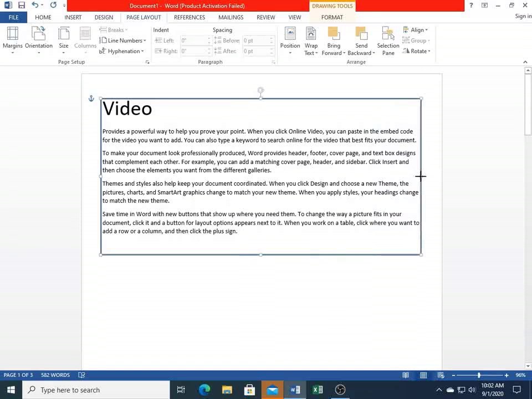The width and height of the screenshot is (532, 399).
Task: Open OBS Studio from taskbar
Action: point(340,390)
